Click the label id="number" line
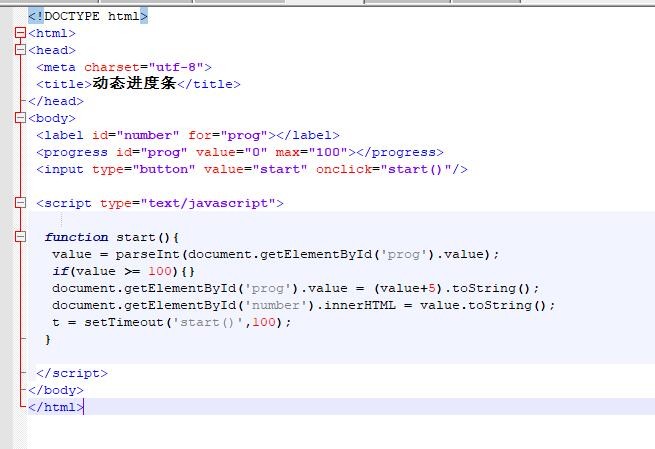Screen dimensions: 655x449 (x=188, y=135)
